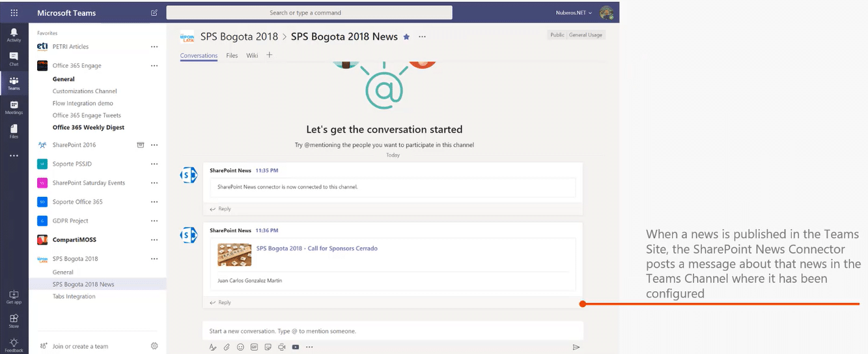Image resolution: width=868 pixels, height=354 pixels.
Task: Select the Tabs Integration channel
Action: coord(74,296)
